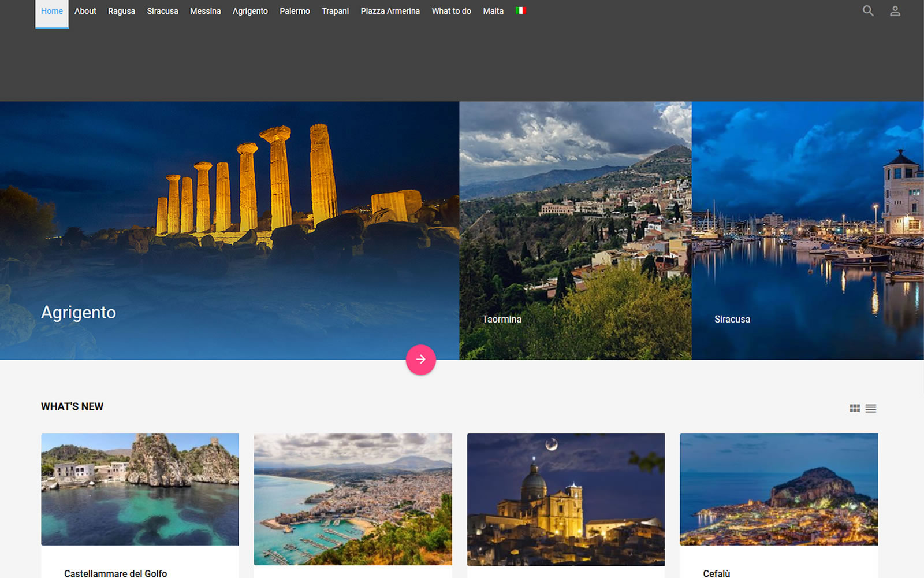Select Palermo in the navigation
Screen dimensions: 924x578
pos(295,12)
